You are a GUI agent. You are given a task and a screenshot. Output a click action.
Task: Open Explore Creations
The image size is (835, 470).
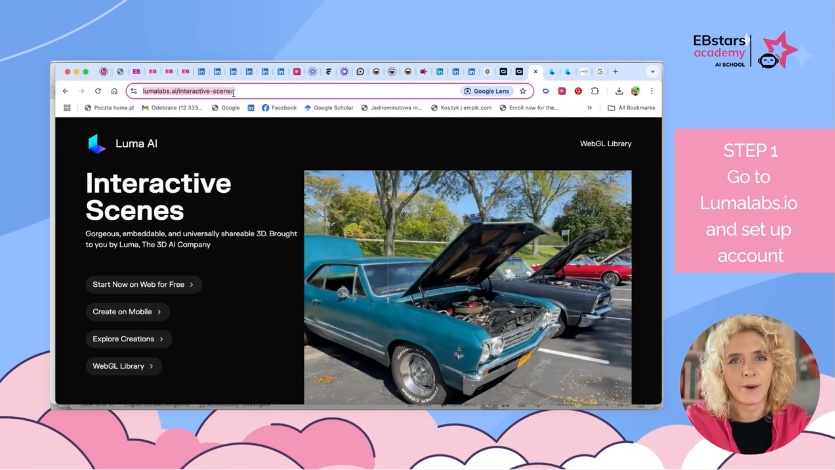tap(129, 339)
